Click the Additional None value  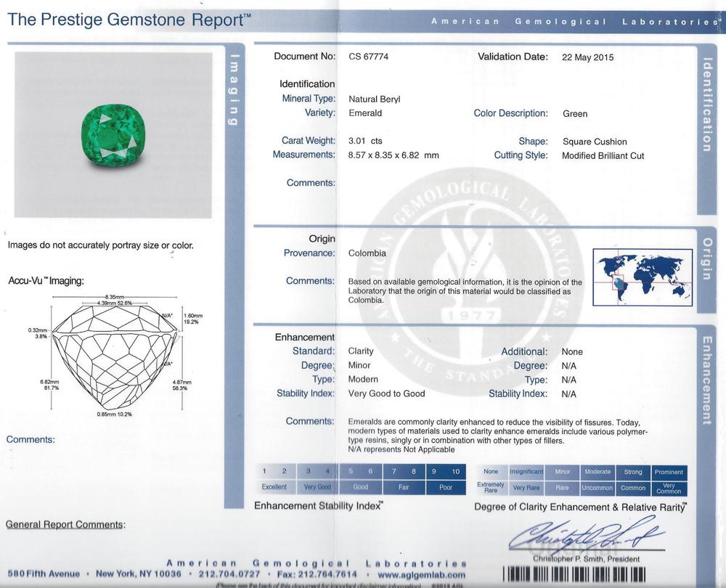click(x=572, y=352)
